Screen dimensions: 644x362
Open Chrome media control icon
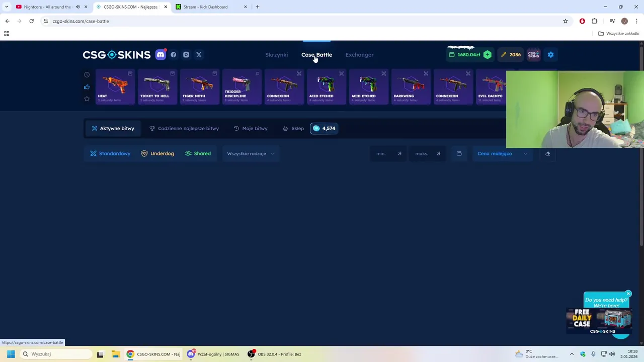coord(612,21)
